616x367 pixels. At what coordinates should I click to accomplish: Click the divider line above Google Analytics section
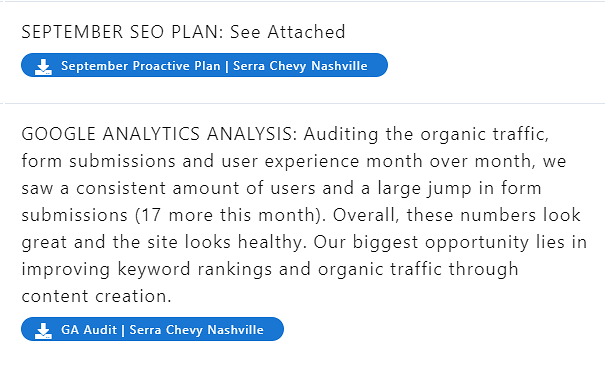coord(302,104)
